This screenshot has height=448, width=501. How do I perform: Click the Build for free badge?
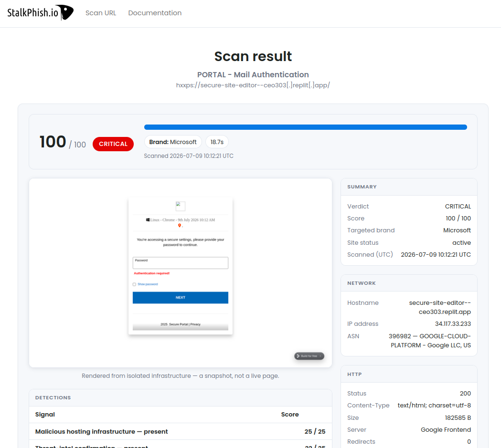pos(309,356)
